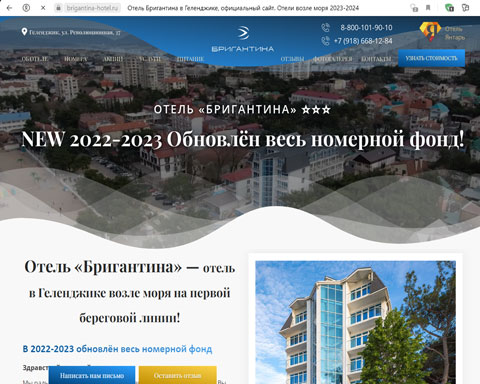The height and width of the screenshot is (384, 480).
Task: Call the number +7 (918) 668-12-84
Action: 363,41
